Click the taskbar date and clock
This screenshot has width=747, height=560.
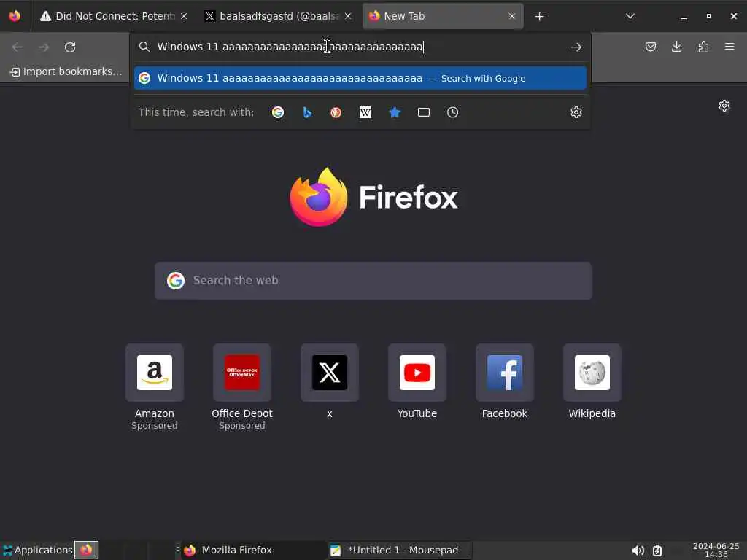[716, 550]
